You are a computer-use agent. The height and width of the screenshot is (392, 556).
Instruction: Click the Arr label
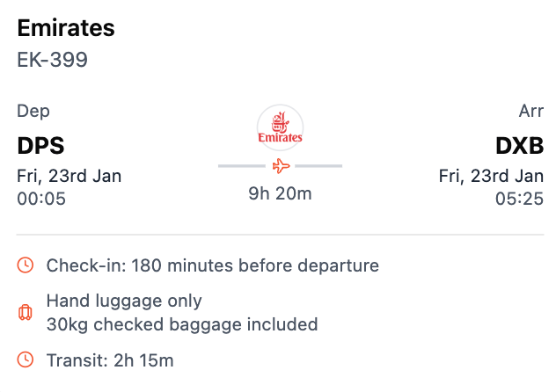point(531,112)
